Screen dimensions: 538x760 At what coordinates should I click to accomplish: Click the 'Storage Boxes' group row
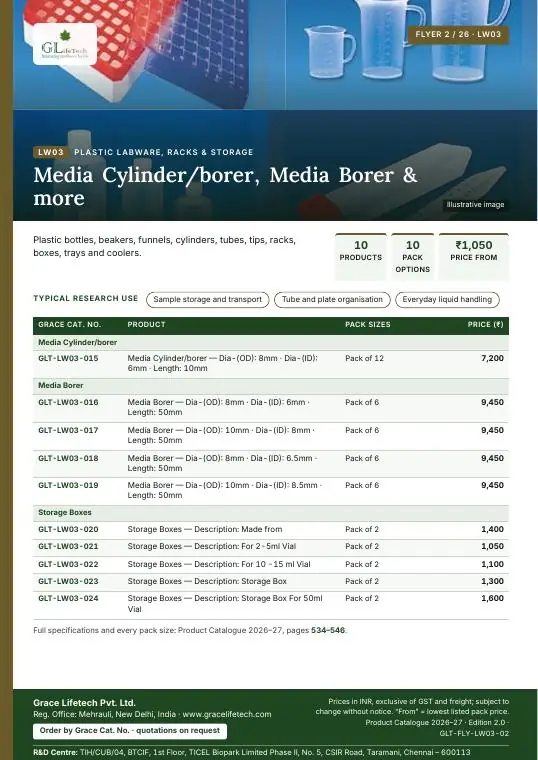point(271,512)
